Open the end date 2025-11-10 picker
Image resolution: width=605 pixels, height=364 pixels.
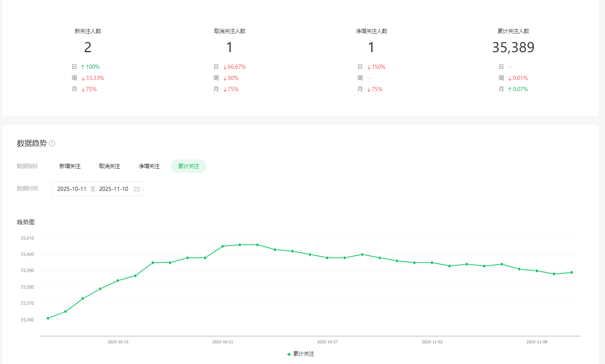point(114,189)
